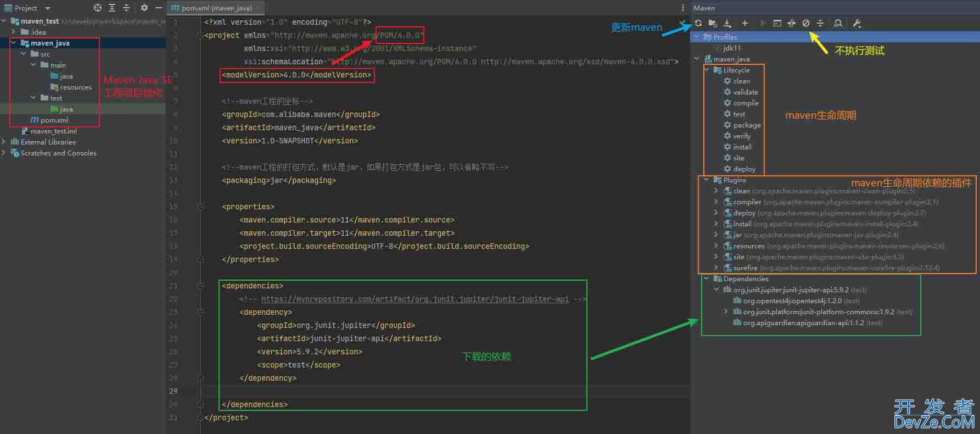Collapse the Profiles node
This screenshot has width=980, height=434.
click(x=697, y=37)
